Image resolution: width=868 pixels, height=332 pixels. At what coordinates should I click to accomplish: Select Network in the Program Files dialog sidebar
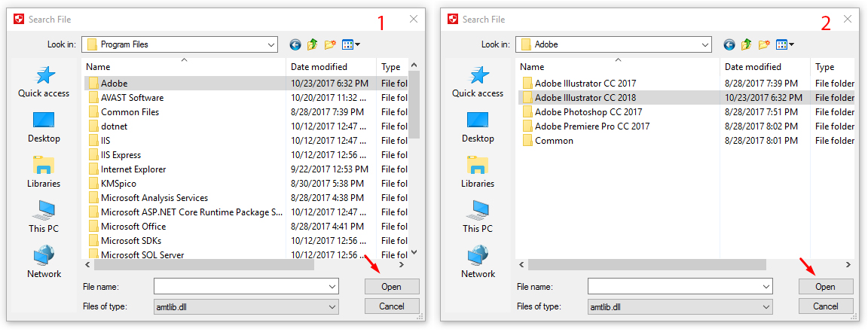pyautogui.click(x=44, y=263)
